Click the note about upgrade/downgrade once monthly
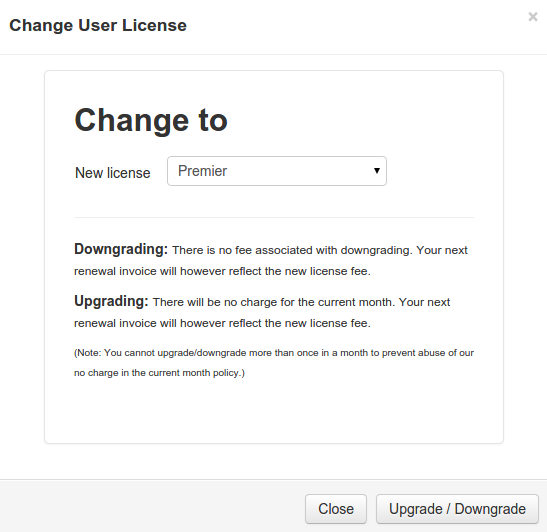Viewport: 547px width, 532px height. pyautogui.click(x=274, y=363)
